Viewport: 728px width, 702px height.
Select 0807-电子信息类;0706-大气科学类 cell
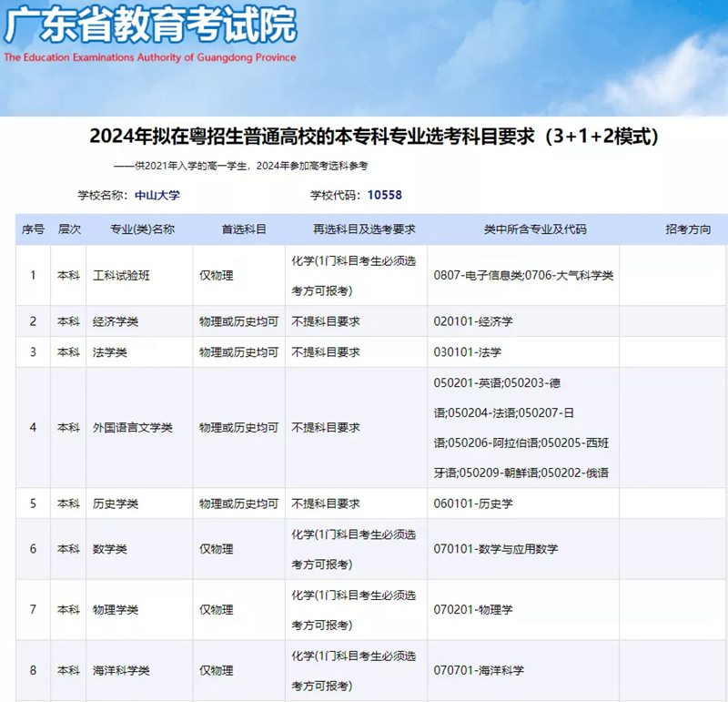coord(524,276)
